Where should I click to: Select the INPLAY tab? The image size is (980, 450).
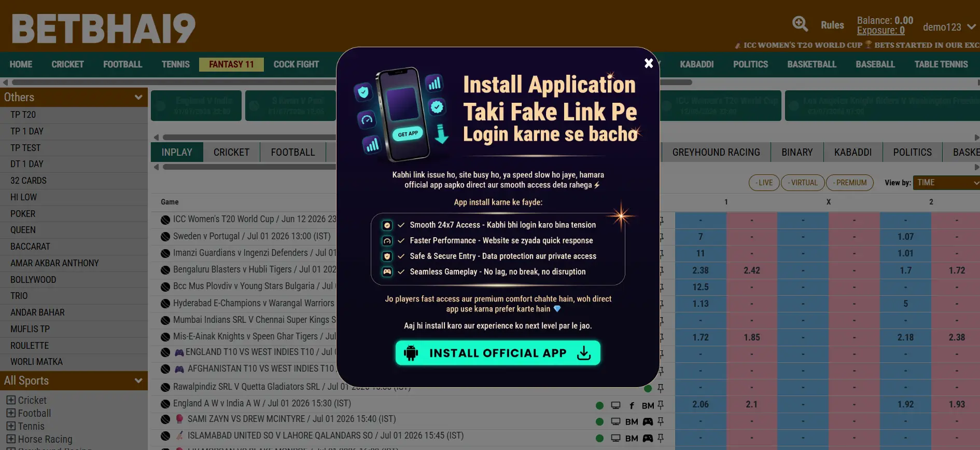(x=177, y=152)
